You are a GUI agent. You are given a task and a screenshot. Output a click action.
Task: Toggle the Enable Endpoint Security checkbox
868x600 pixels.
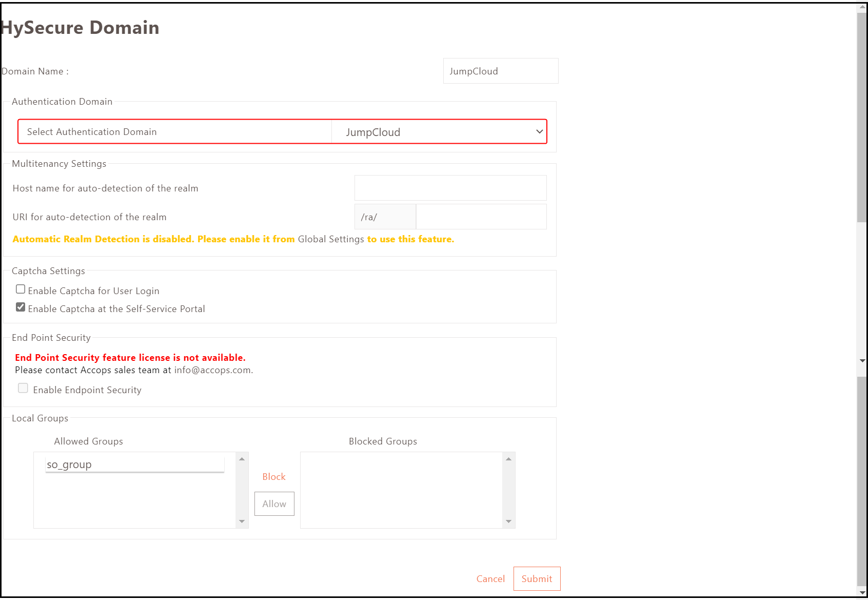[x=23, y=389]
